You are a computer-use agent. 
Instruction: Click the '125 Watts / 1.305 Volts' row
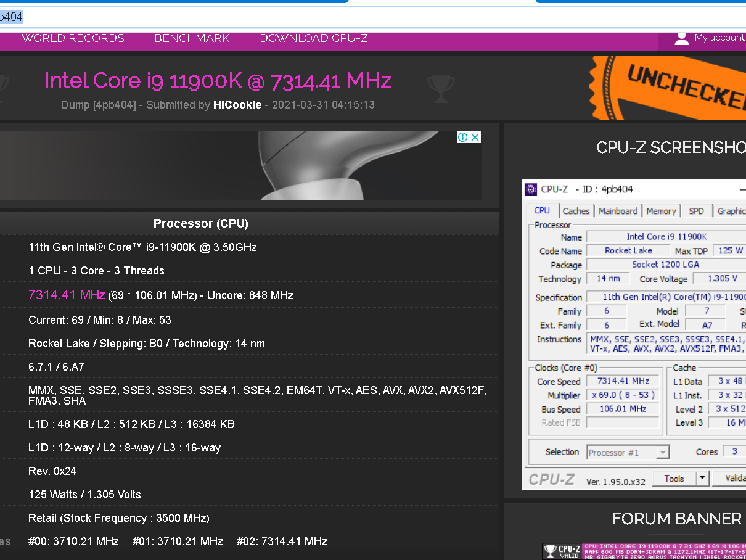coord(250,495)
